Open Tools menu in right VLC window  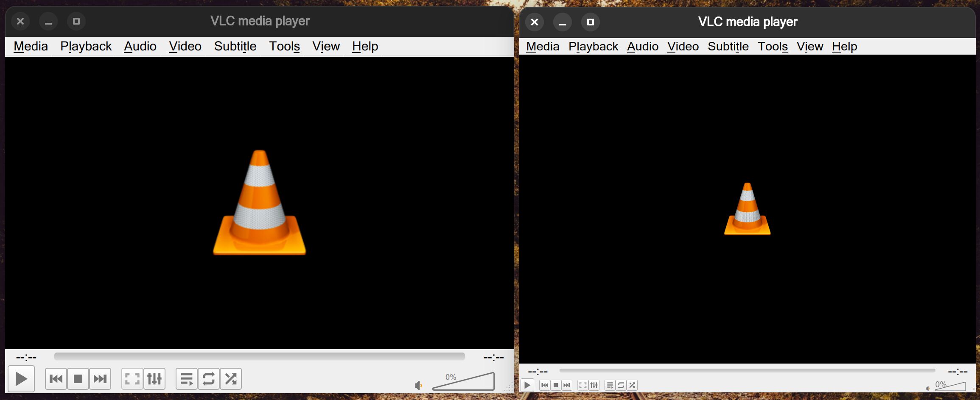click(773, 46)
